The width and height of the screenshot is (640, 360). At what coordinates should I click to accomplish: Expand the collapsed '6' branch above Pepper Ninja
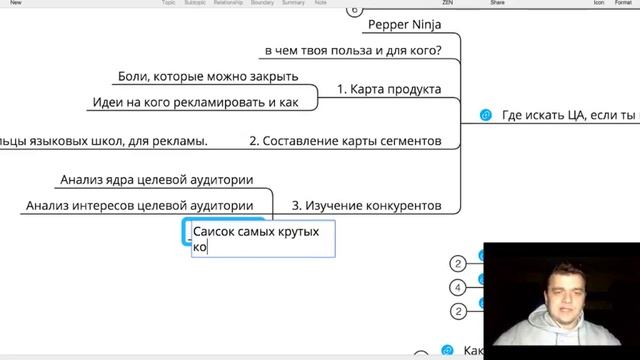coord(354,10)
